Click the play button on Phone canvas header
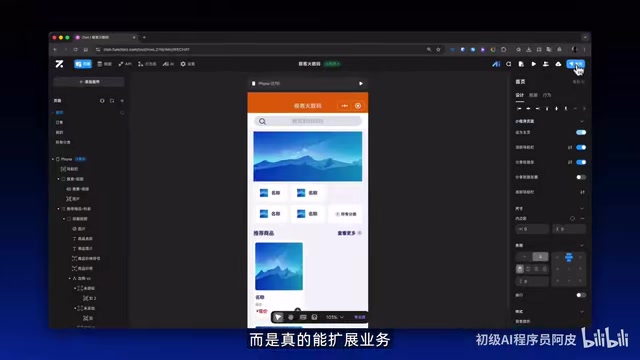This screenshot has height=360, width=640. [361, 84]
